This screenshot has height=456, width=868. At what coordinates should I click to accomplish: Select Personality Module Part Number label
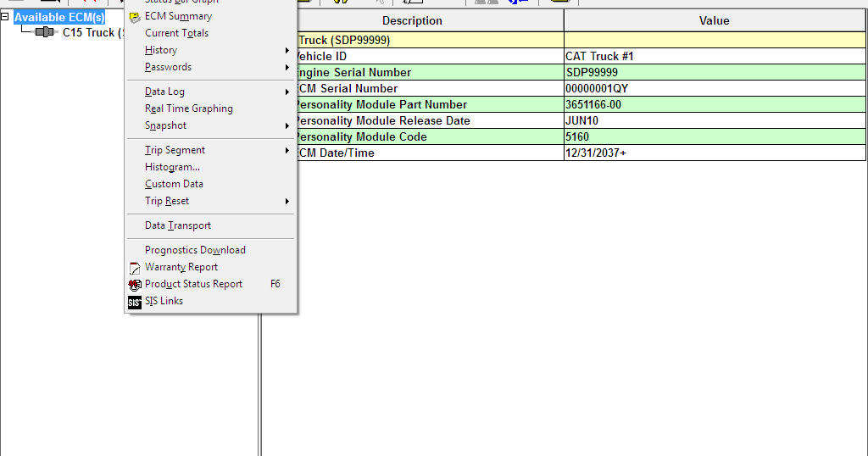coord(382,104)
